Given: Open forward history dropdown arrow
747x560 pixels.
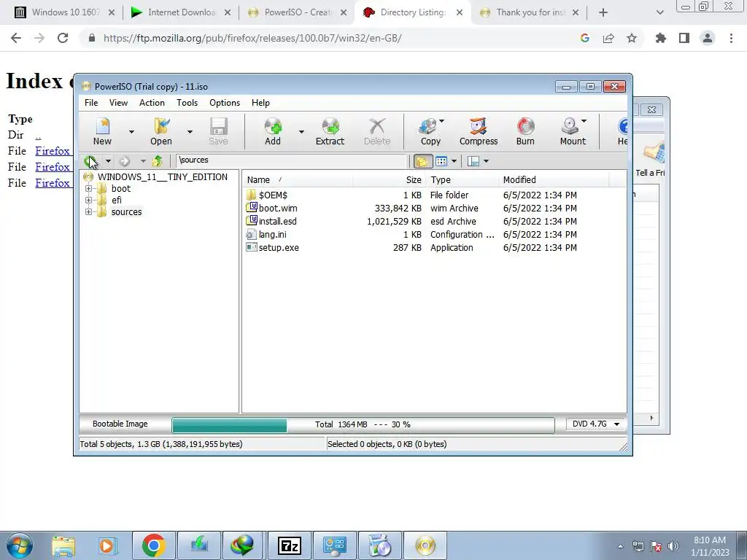Looking at the screenshot, I should (143, 161).
